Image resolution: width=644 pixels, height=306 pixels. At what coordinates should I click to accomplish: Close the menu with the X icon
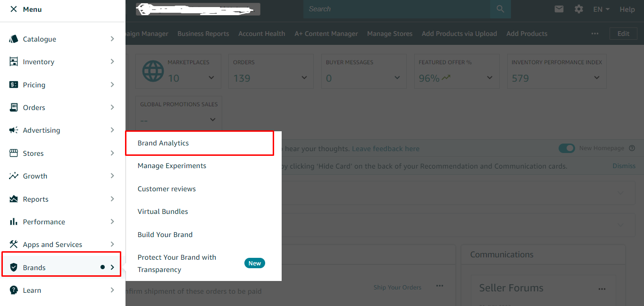[13, 9]
